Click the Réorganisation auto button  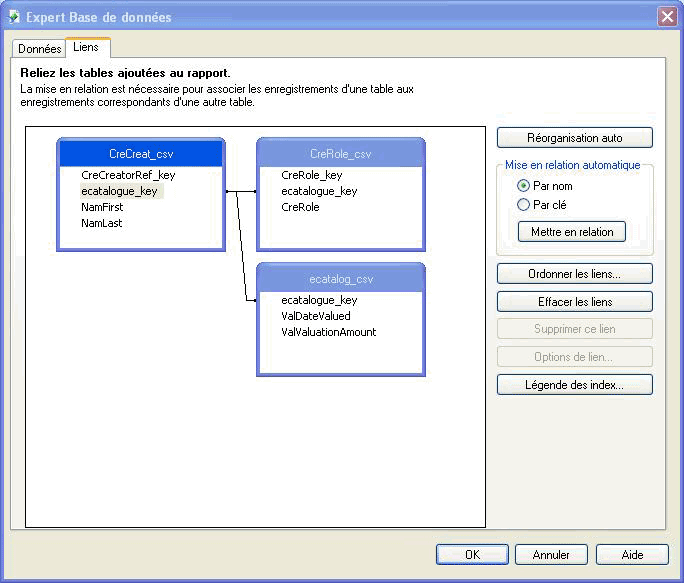(x=574, y=138)
